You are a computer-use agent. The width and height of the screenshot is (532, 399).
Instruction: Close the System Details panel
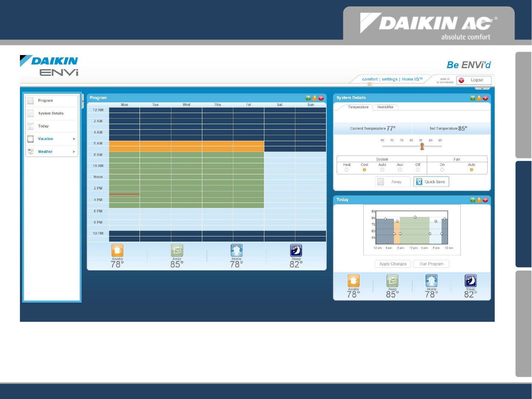(485, 98)
